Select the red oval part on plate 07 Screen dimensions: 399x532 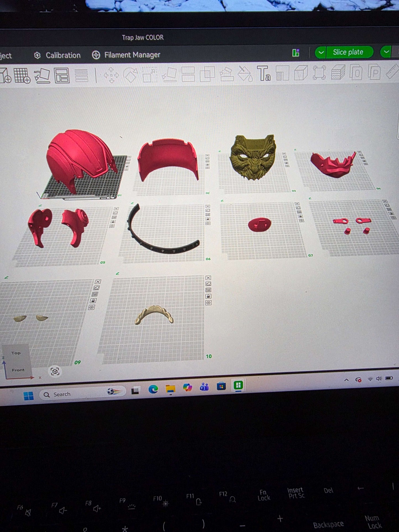pyautogui.click(x=260, y=224)
